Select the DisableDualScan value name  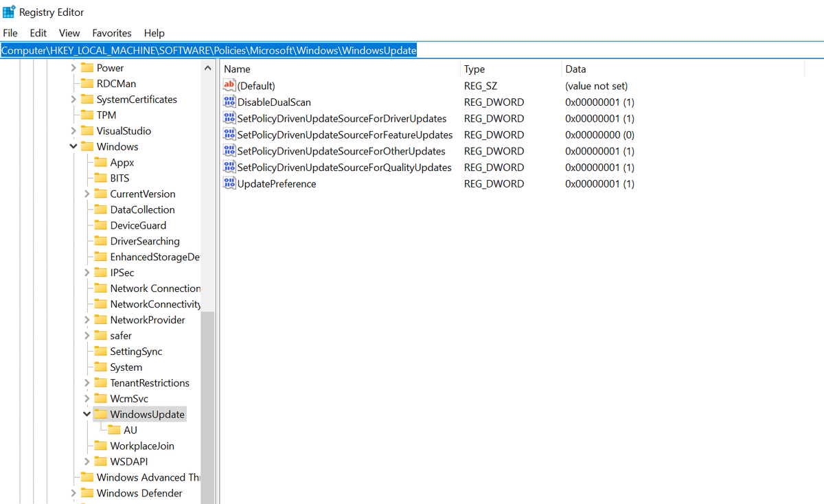(274, 102)
